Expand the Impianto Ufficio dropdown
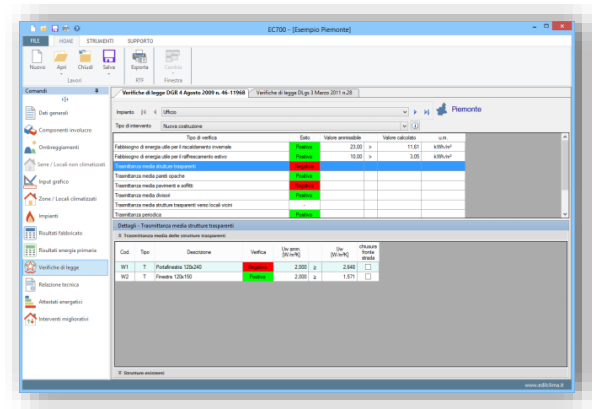The image size is (600, 409). click(x=403, y=112)
